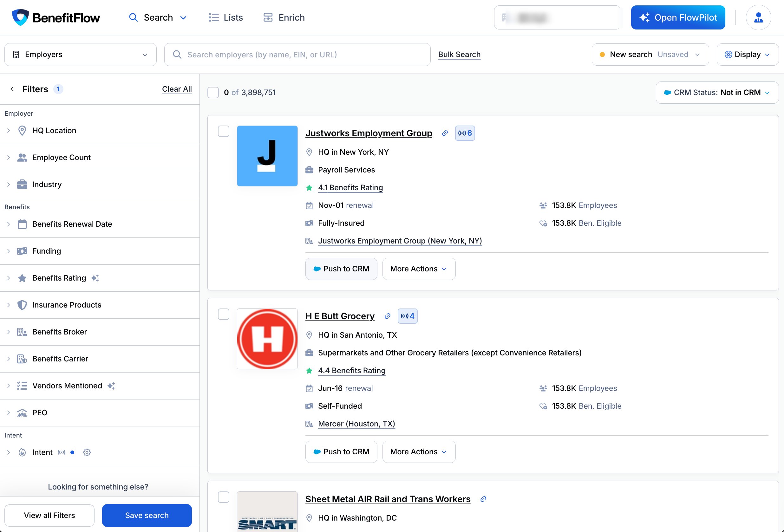The height and width of the screenshot is (532, 784).
Task: Open the user profile avatar icon
Action: [758, 17]
